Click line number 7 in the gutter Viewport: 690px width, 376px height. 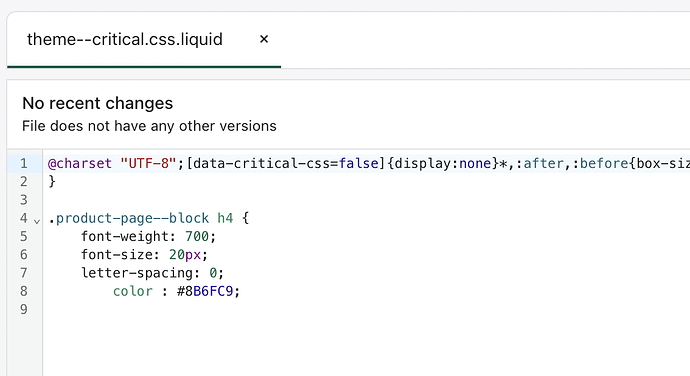point(24,273)
